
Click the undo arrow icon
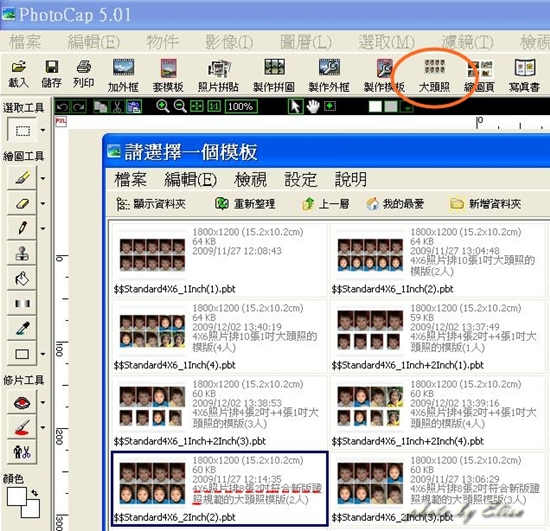[62, 107]
